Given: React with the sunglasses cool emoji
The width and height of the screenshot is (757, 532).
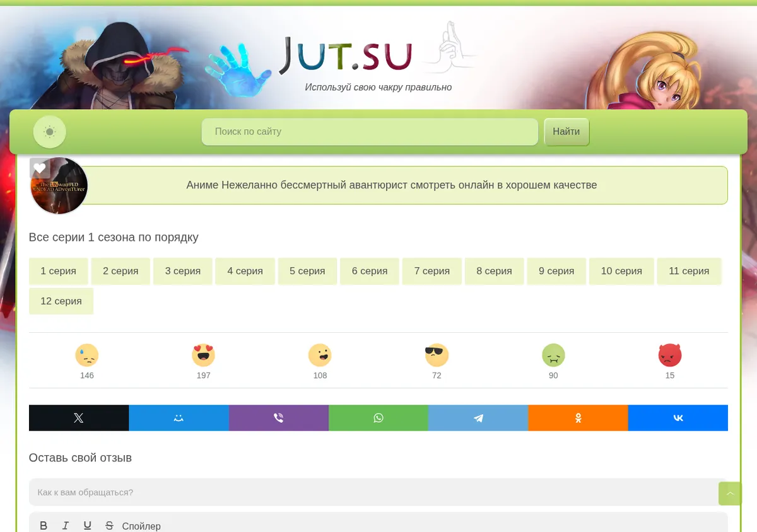Looking at the screenshot, I should (437, 356).
